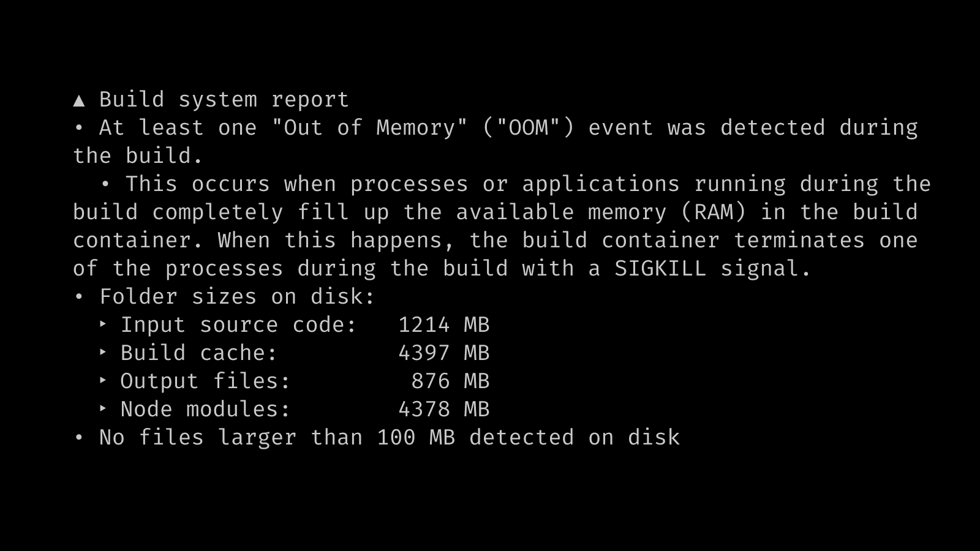Click the quoted "Out of Memory" text

tap(369, 128)
